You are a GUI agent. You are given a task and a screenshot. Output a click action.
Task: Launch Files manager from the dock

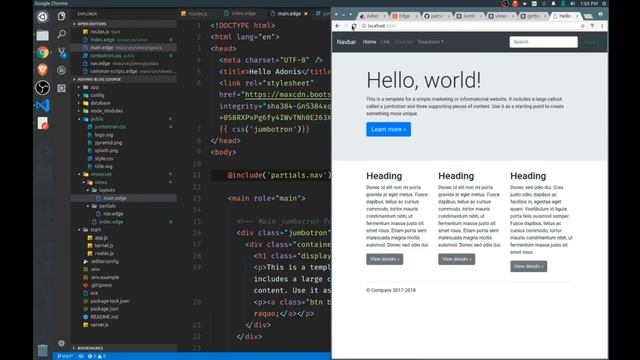[x=42, y=36]
